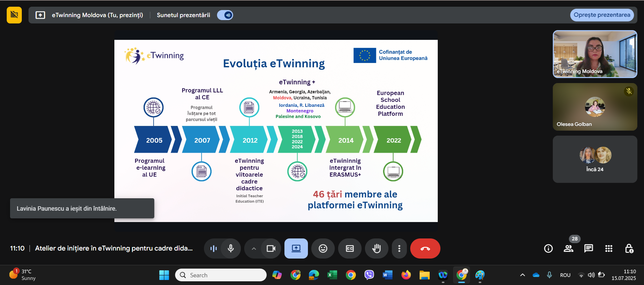
Task: Open the Încă 24 other participants tile
Action: [x=595, y=159]
